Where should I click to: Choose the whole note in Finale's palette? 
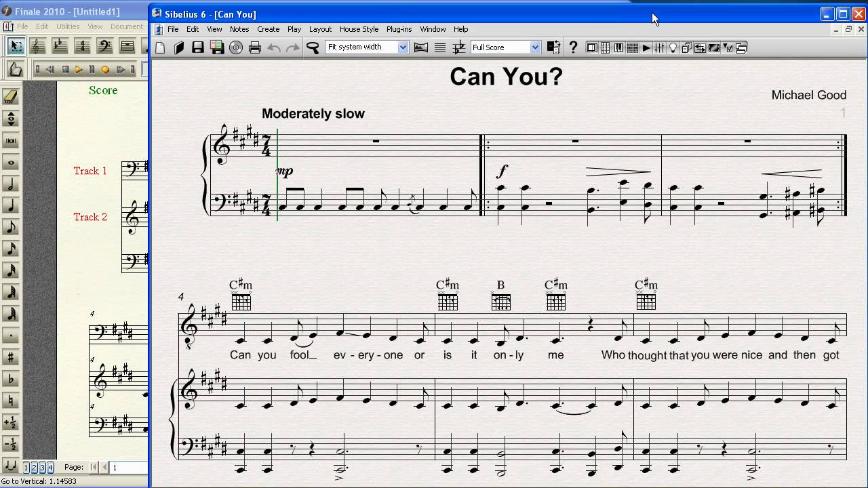point(11,163)
